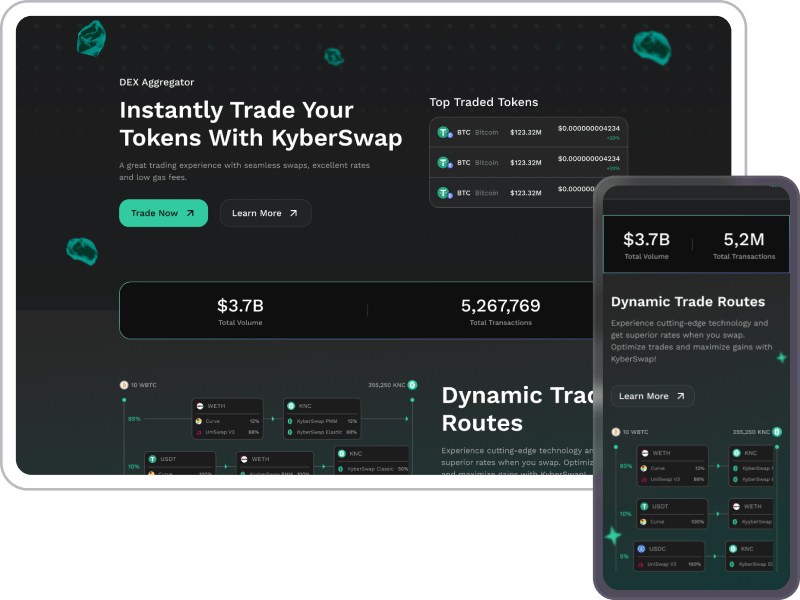Select the WETH icon in the desktop 85% route
800x600 pixels.
pyautogui.click(x=200, y=406)
